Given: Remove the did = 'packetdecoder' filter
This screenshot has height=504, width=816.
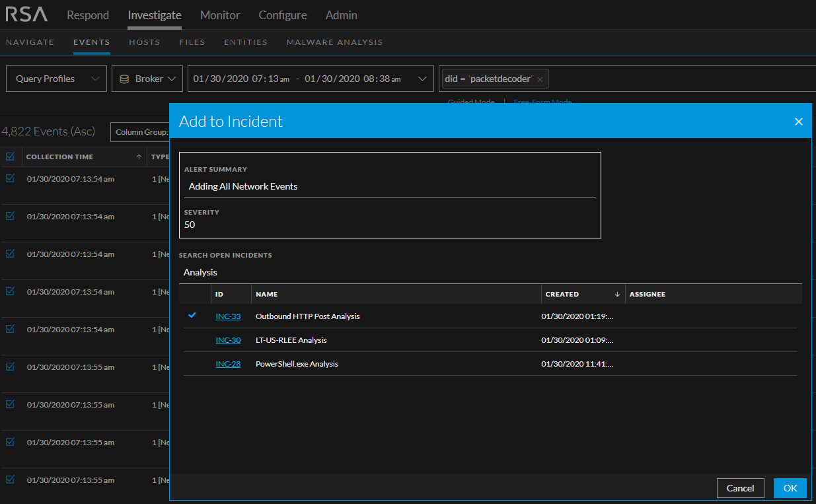Looking at the screenshot, I should click(540, 79).
